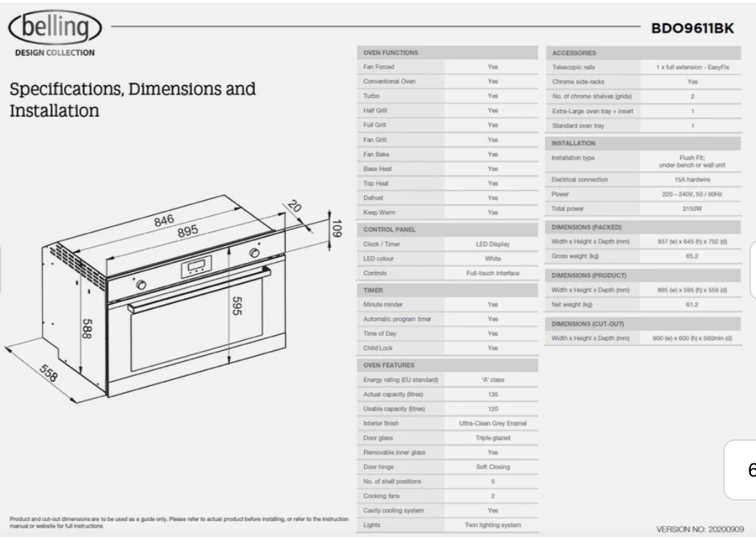The image size is (756, 540).
Task: Click the 20 dimension label on diagram
Action: tap(295, 207)
